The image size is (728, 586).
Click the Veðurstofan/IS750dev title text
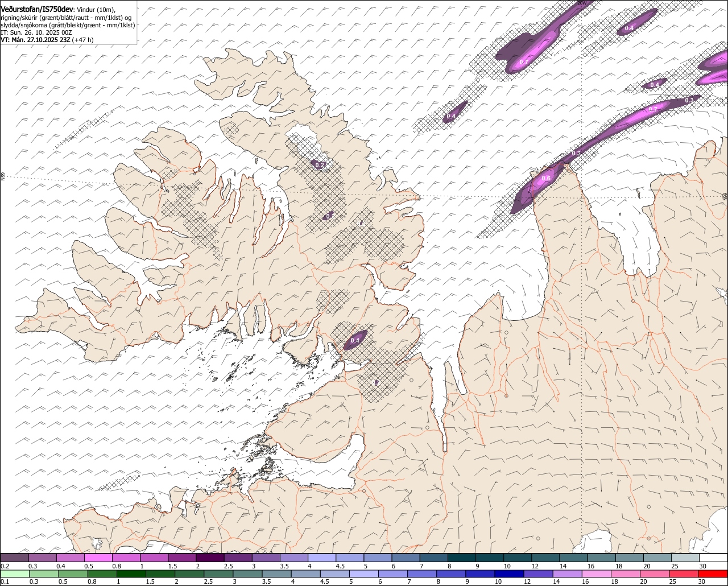point(37,10)
